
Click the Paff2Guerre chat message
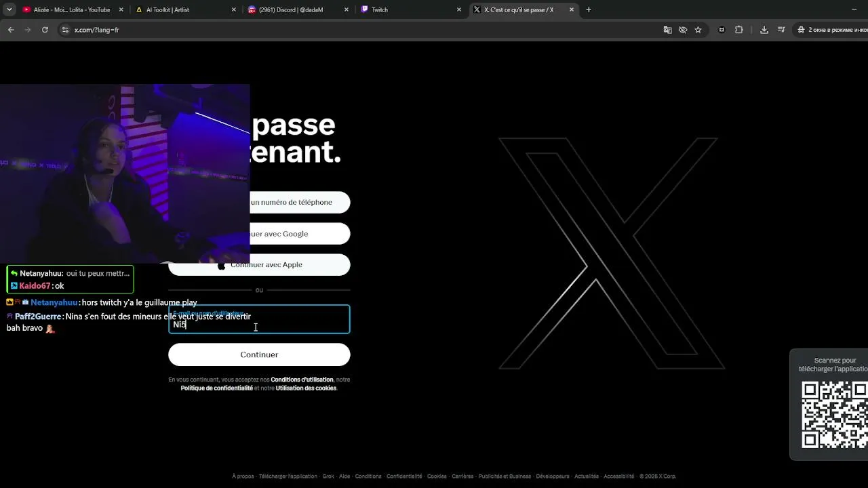point(129,322)
